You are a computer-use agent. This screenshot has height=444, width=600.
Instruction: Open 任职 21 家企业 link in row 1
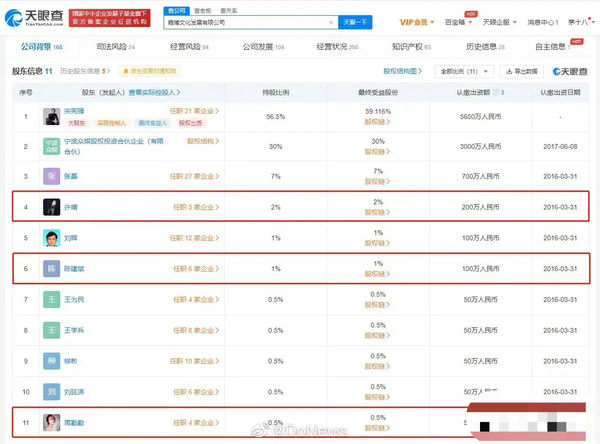[194, 111]
